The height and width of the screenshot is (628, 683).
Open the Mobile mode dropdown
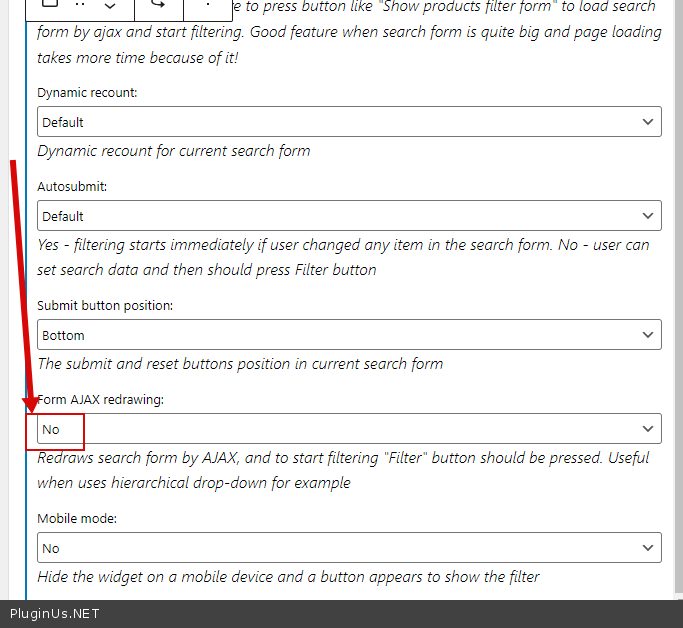click(349, 548)
